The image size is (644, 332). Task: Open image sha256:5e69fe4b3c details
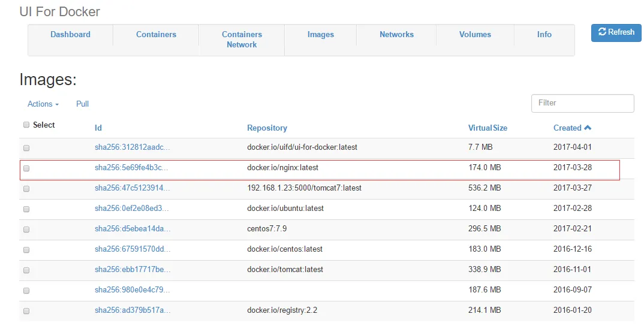pyautogui.click(x=131, y=168)
